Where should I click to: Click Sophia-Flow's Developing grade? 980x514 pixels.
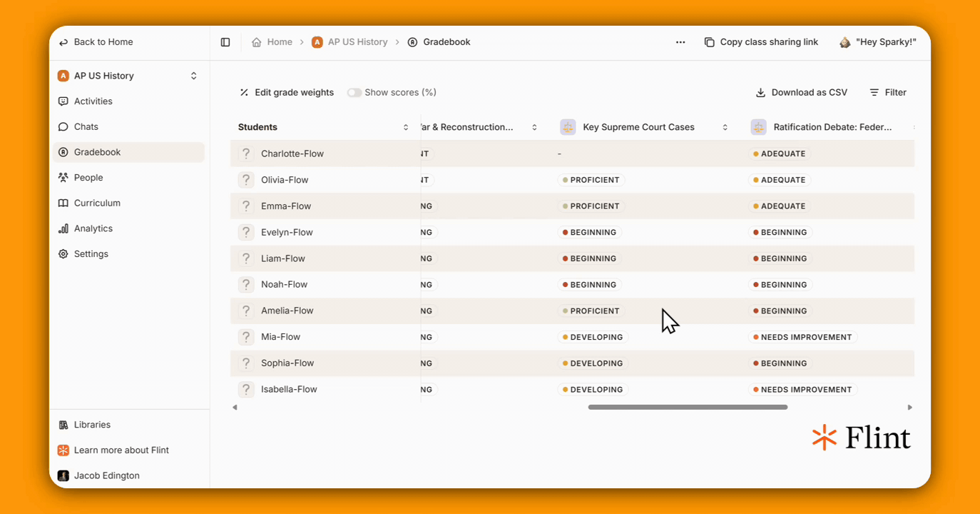tap(593, 363)
